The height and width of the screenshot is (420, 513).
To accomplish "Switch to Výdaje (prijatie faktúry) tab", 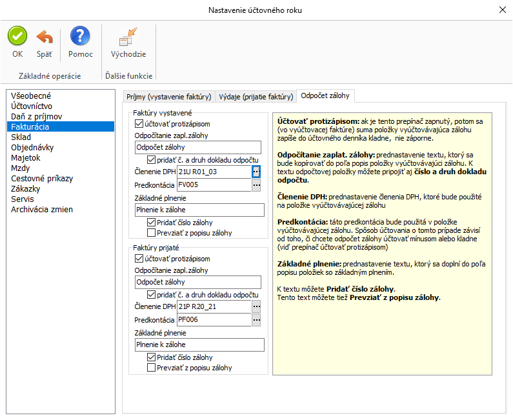I will (256, 97).
